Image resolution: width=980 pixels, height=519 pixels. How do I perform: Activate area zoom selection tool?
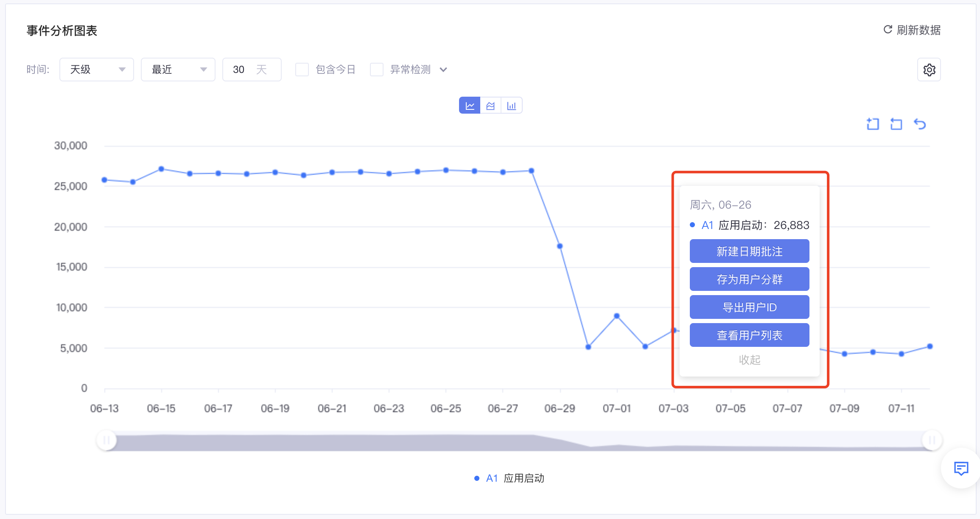coord(873,124)
